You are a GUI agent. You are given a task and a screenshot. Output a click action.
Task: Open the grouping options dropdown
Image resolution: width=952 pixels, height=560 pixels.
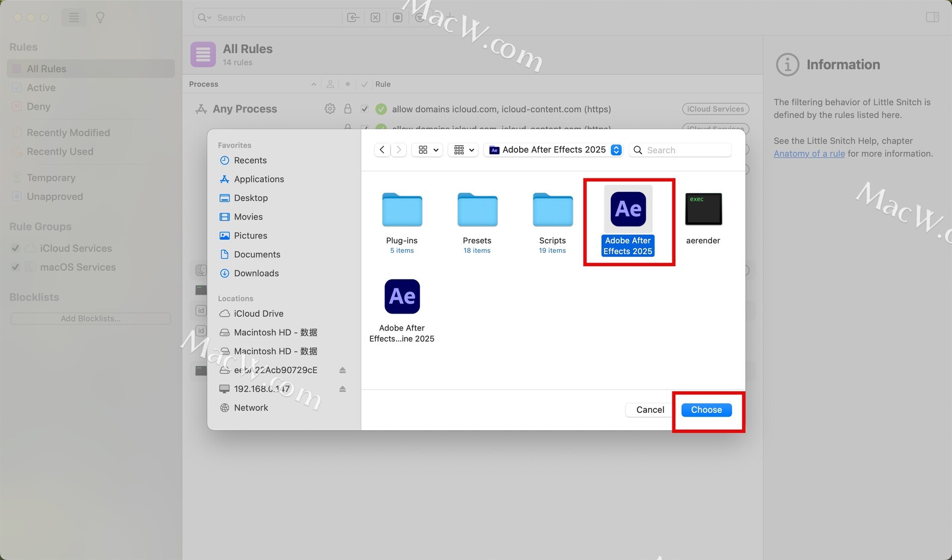[x=464, y=150]
